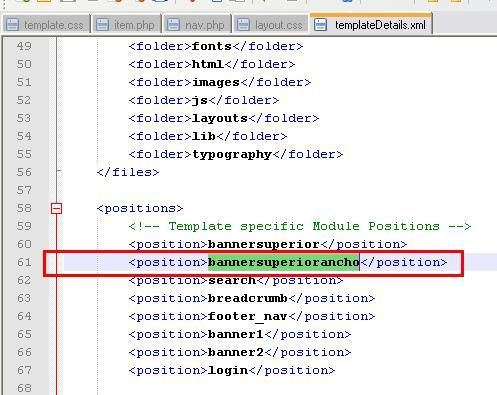
Task: Click the banner1 position line
Action: click(x=240, y=334)
